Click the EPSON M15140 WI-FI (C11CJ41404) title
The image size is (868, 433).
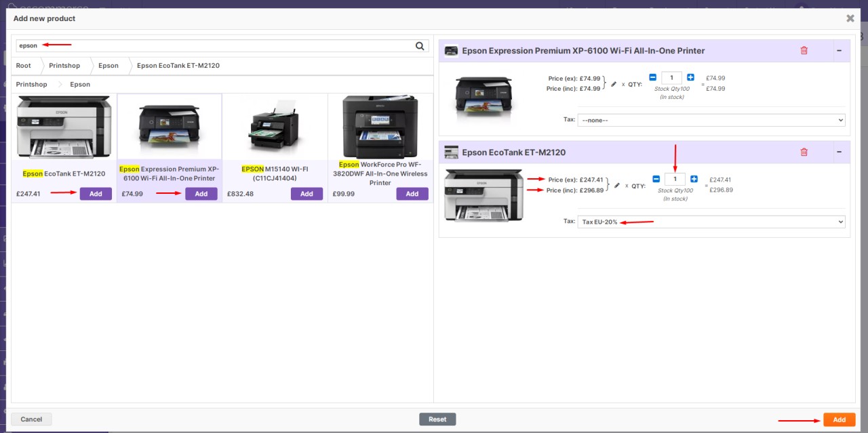point(275,173)
